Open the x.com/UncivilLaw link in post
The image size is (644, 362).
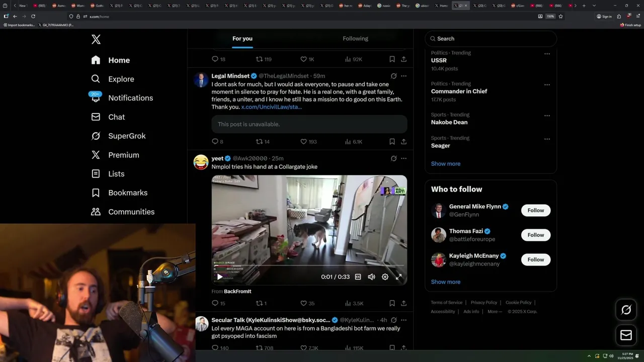[272, 107]
